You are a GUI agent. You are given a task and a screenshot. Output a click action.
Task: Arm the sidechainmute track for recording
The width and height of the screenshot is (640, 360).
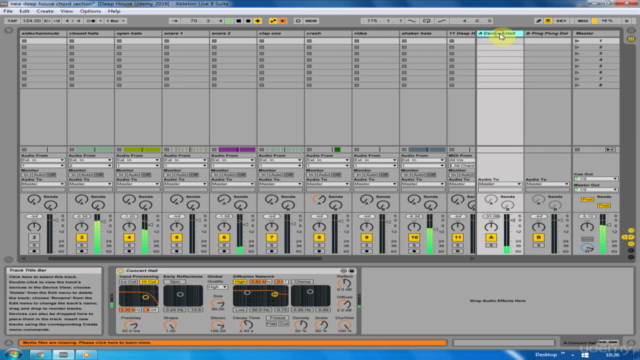(x=34, y=251)
